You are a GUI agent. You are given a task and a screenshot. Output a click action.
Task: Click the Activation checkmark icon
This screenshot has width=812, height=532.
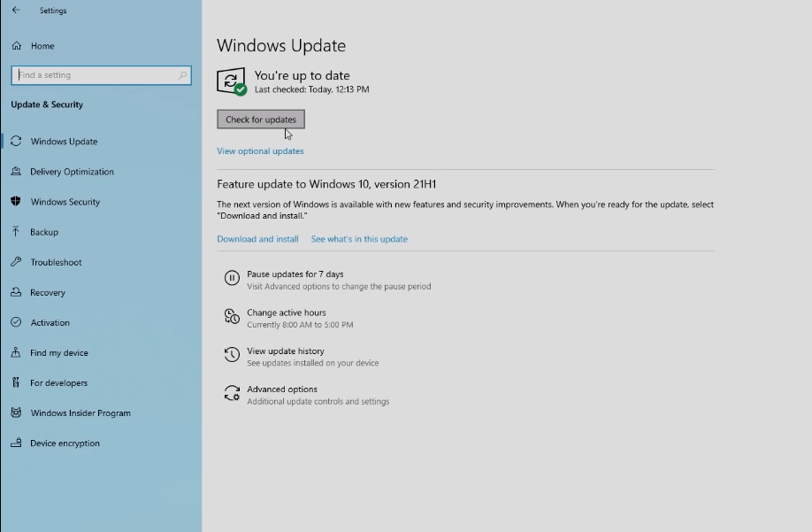(x=16, y=322)
